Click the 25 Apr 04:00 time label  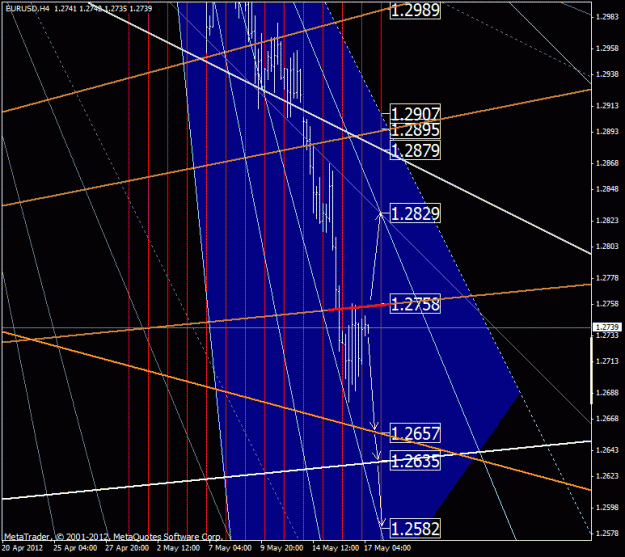[x=75, y=548]
